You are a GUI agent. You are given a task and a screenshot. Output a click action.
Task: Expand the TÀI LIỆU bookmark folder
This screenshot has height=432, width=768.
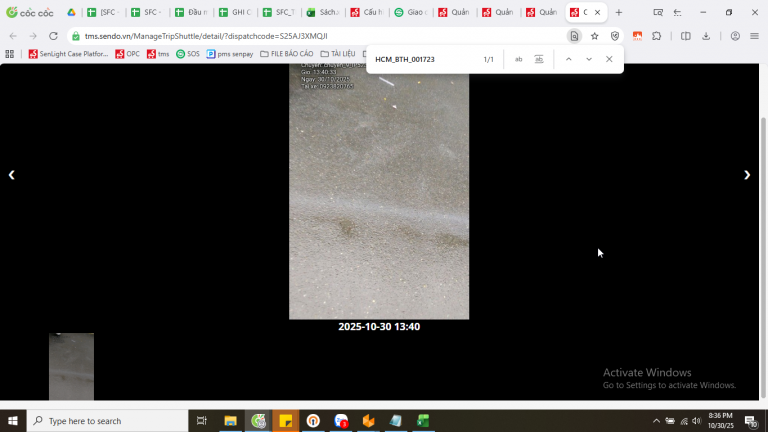click(x=338, y=54)
